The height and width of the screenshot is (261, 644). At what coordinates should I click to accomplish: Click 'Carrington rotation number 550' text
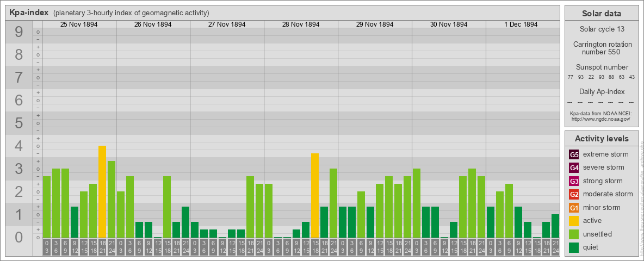click(602, 48)
